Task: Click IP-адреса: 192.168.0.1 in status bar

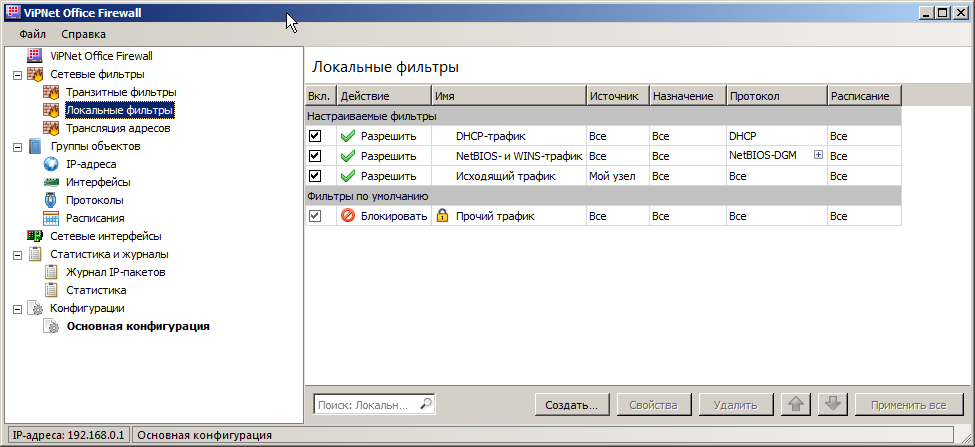Action: pos(69,435)
